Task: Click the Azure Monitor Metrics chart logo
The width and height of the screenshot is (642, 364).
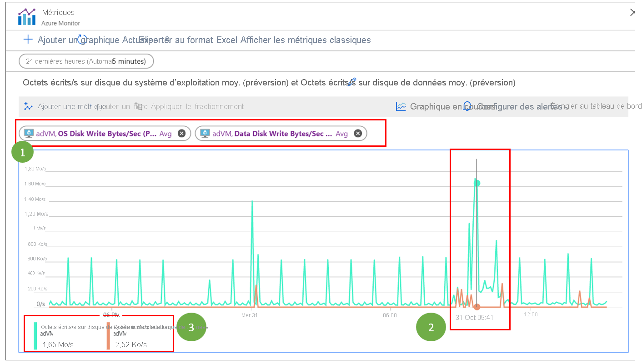Action: point(27,17)
